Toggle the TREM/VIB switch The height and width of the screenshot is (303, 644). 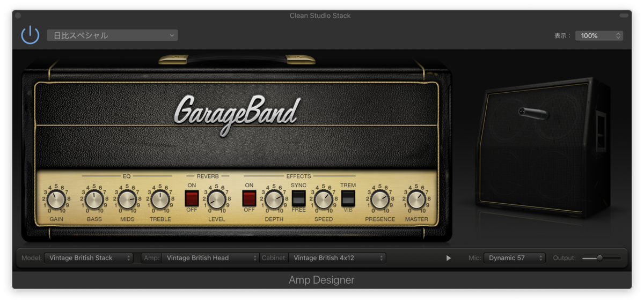348,198
